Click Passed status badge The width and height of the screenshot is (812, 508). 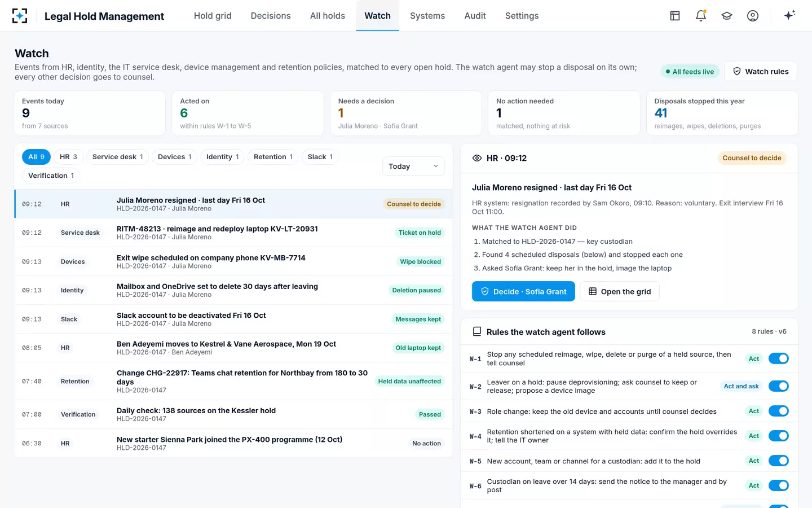point(430,414)
